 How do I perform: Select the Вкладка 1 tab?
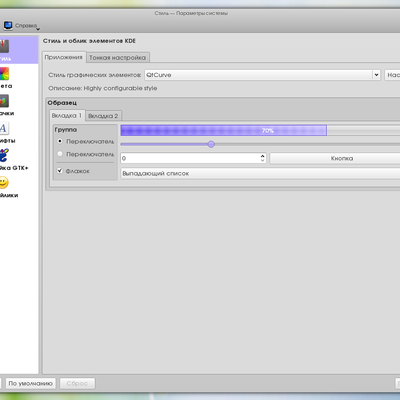pyautogui.click(x=67, y=115)
